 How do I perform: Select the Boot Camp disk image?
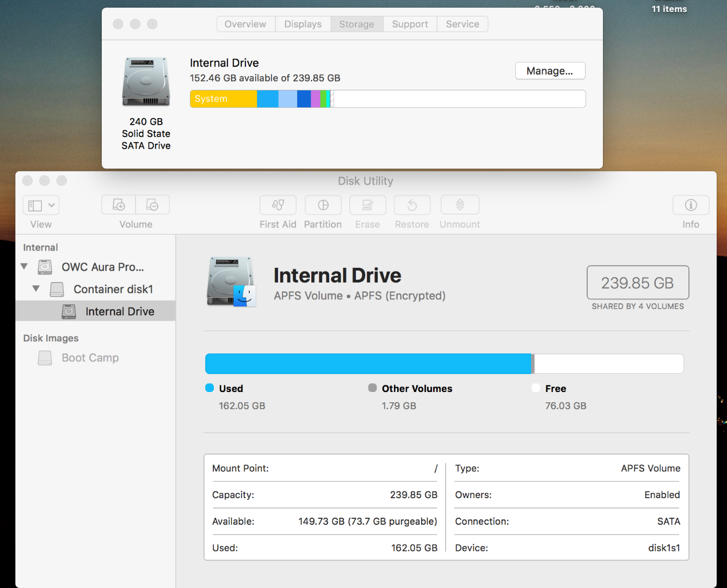coord(90,358)
